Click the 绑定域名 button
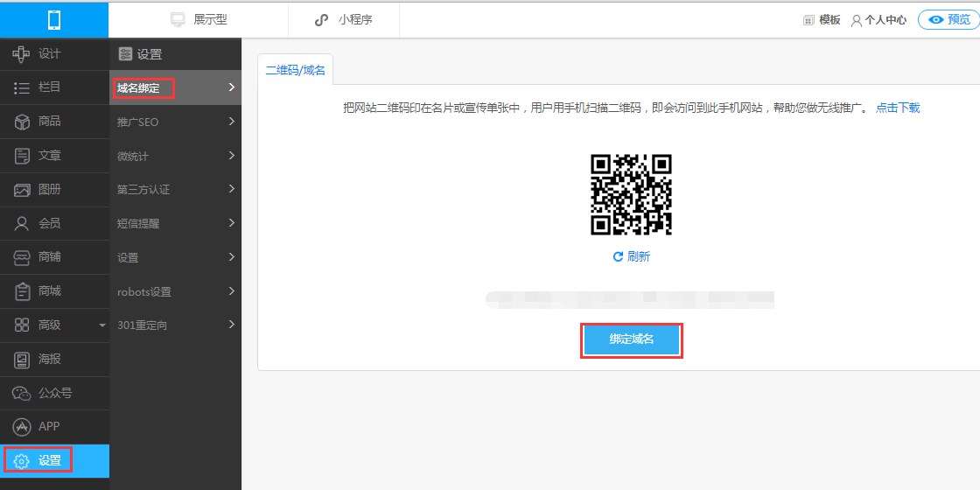Screen dimensions: 980x490 [x=631, y=339]
